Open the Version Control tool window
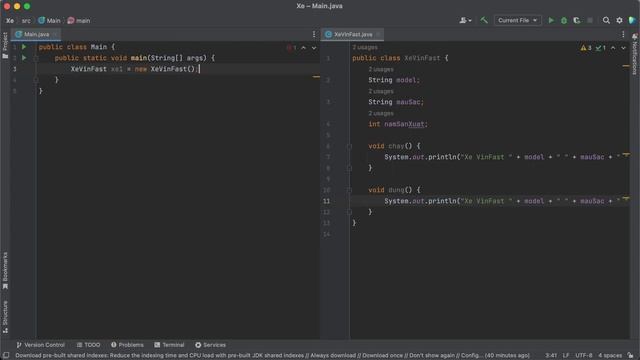Screen dimensions: 640x360 coord(40,345)
